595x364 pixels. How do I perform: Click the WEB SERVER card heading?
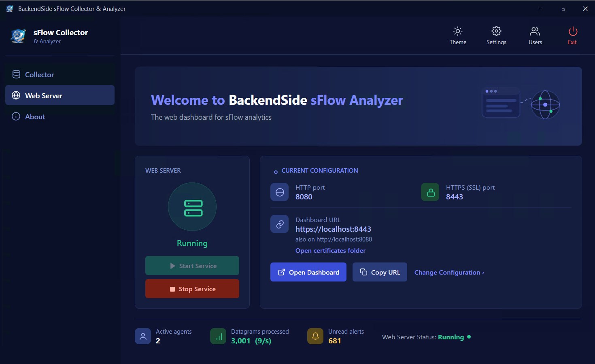click(x=163, y=171)
